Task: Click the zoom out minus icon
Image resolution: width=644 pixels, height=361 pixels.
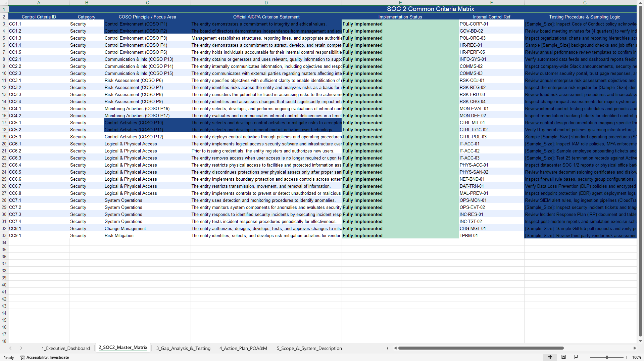Action: point(587,357)
